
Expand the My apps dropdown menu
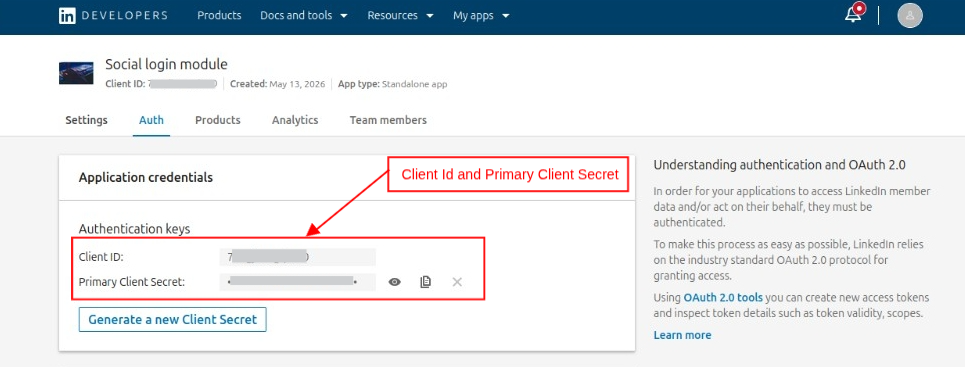coord(481,15)
